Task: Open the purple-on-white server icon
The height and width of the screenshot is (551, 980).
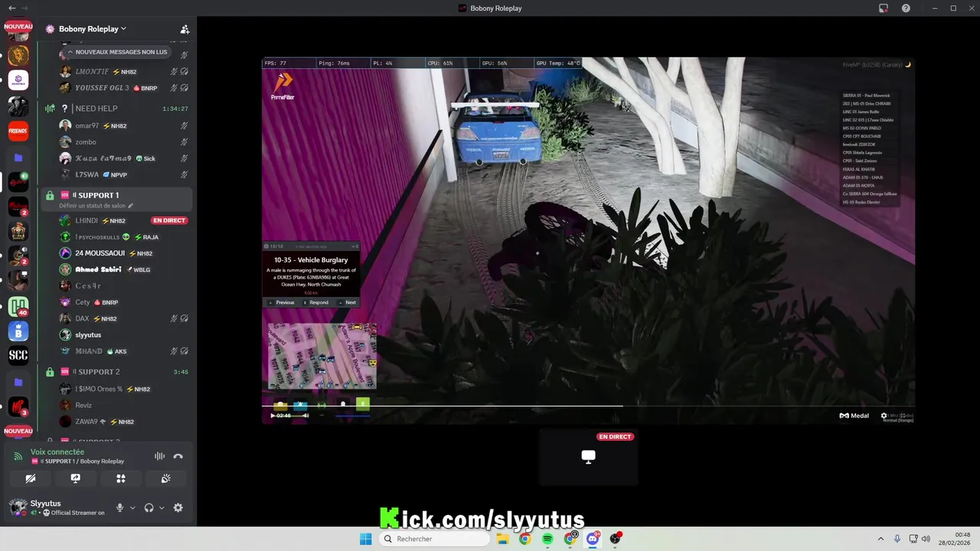Action: tap(18, 80)
